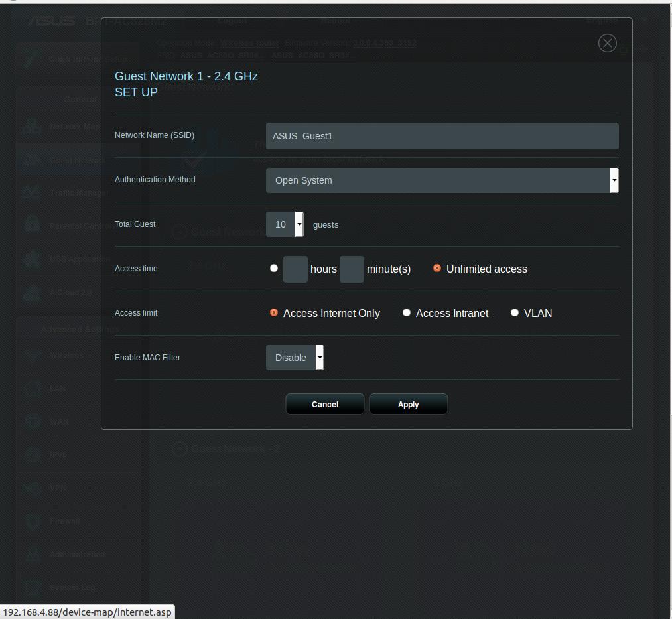Select the Access Intranet radio button
Image resolution: width=672 pixels, height=619 pixels.
click(x=406, y=313)
